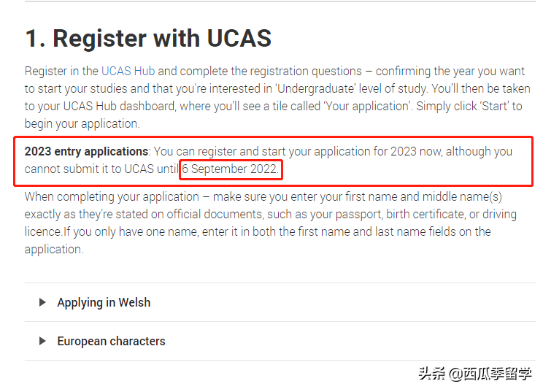Screen dimensions: 543x392
Task: Click the boxed date 6 September 2022
Action: tap(231, 169)
